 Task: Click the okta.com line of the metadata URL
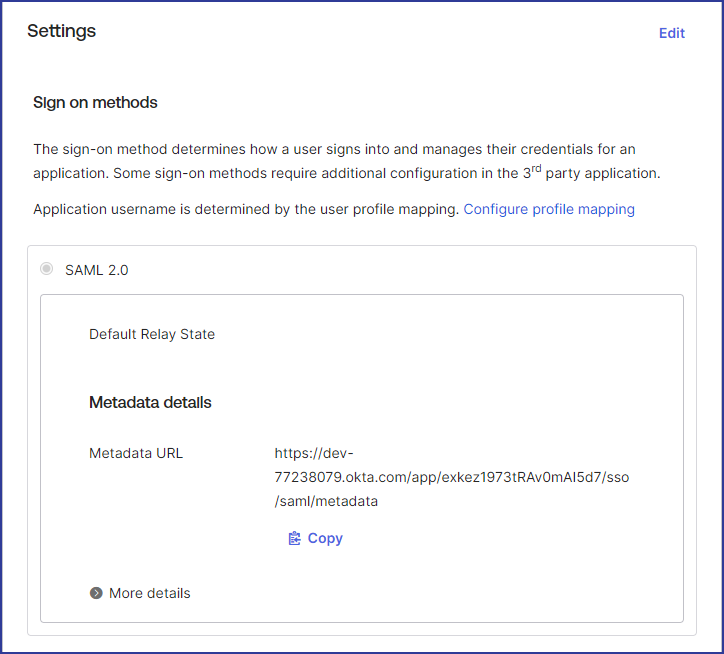pyautogui.click(x=452, y=477)
